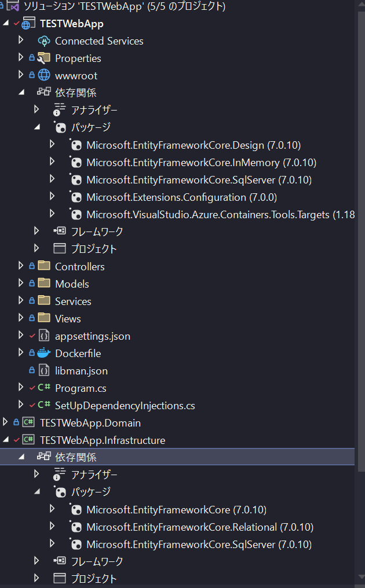Screen dimensions: 365x588
Task: Collapse パッケージ under TESTWebApp.Infrastructure
Action: (x=37, y=491)
